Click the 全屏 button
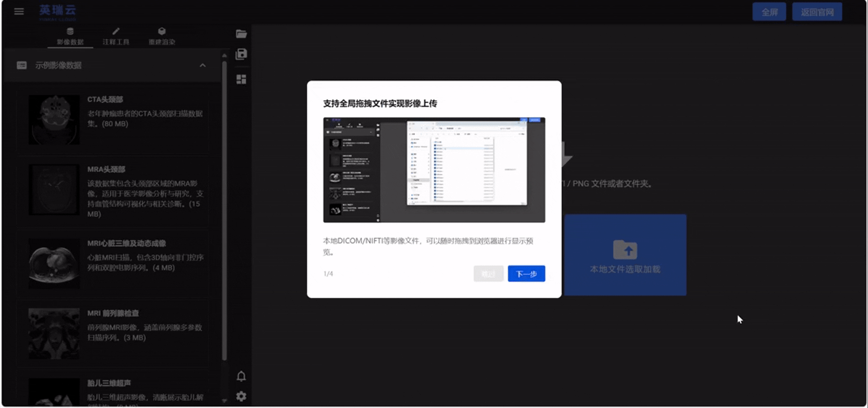868x408 pixels. pyautogui.click(x=769, y=12)
